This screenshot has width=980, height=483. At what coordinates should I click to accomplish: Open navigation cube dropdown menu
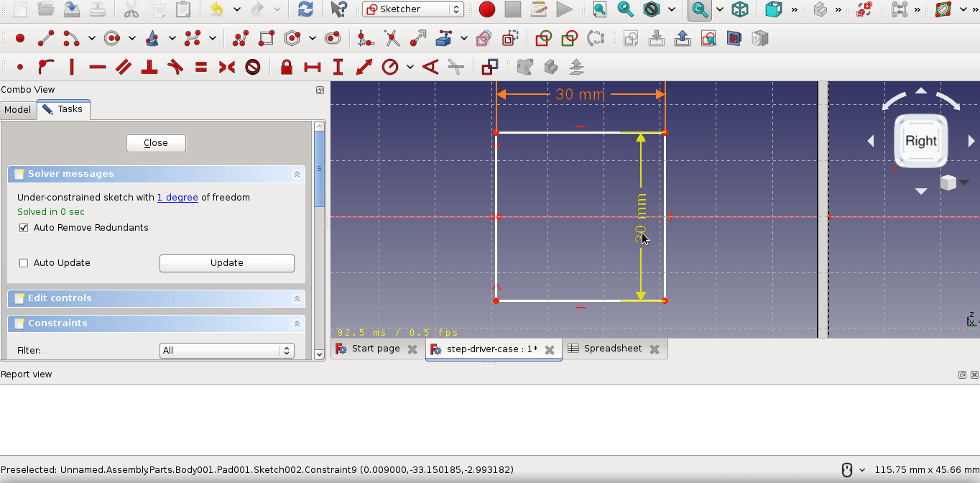pos(964,183)
